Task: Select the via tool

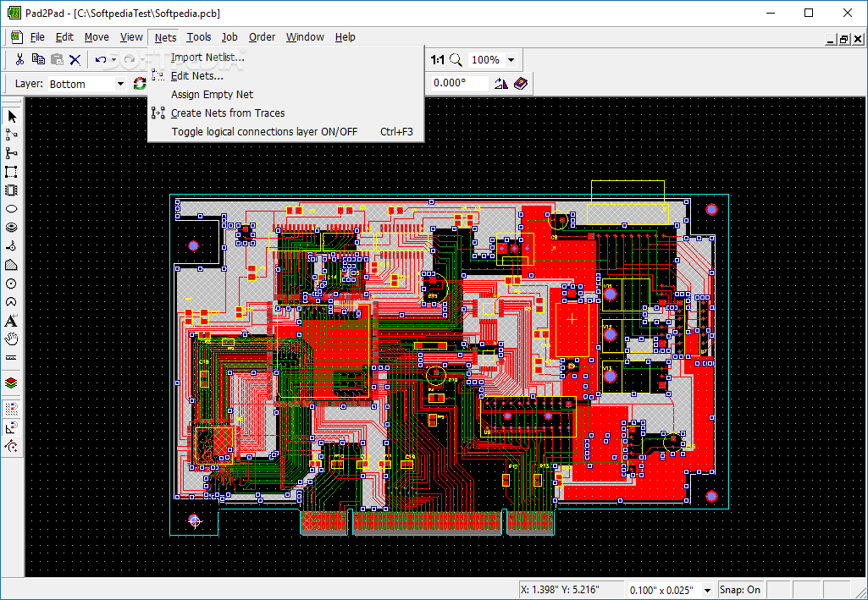Action: [12, 246]
